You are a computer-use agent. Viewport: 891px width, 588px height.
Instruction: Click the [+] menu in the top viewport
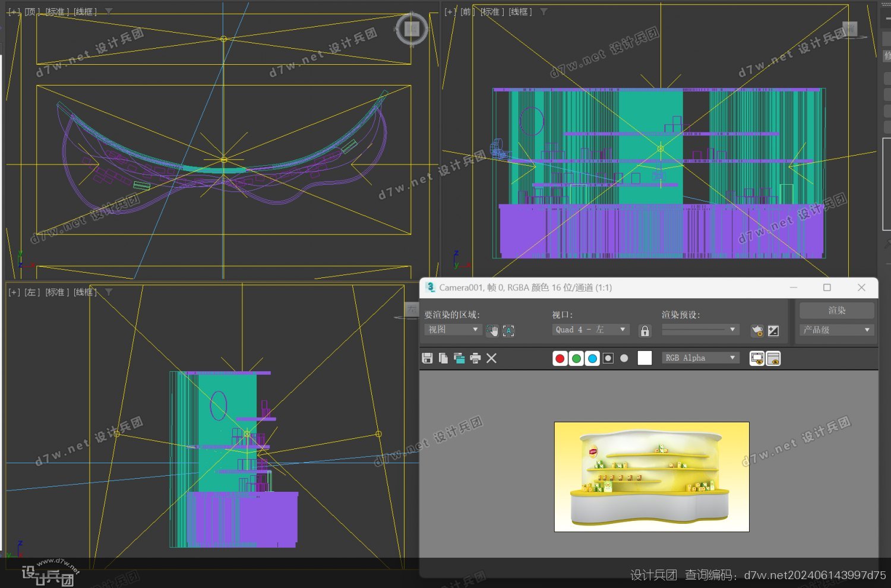(14, 12)
